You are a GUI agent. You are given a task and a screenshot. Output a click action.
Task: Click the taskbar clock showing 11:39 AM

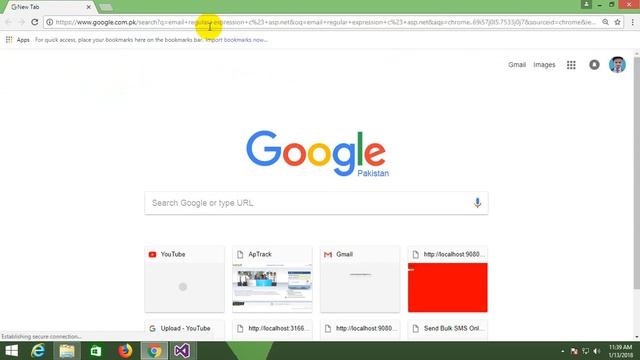coord(621,351)
